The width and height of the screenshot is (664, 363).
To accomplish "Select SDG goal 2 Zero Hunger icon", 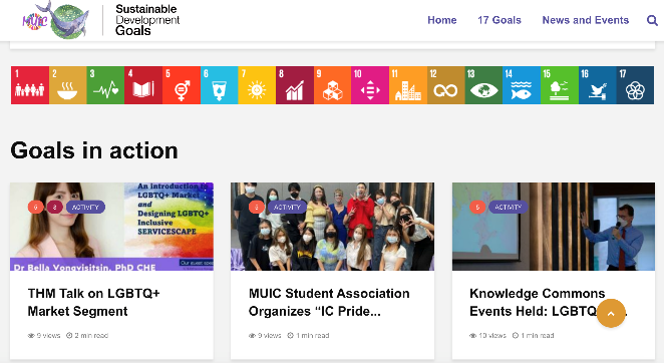I will click(x=68, y=85).
